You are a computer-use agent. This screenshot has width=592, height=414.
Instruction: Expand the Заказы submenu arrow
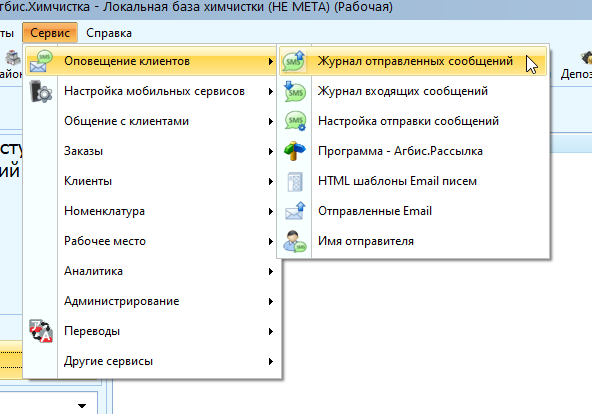click(271, 151)
